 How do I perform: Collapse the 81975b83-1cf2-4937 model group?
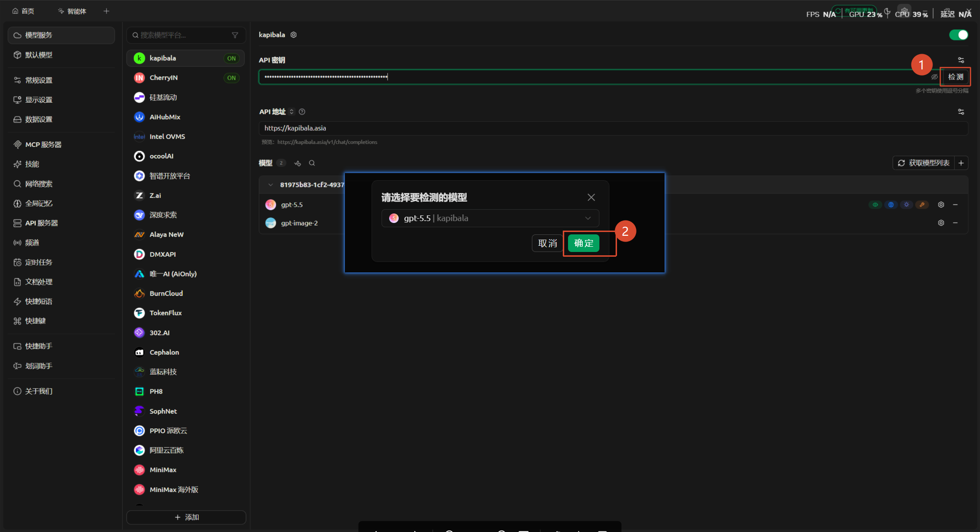[x=271, y=185]
